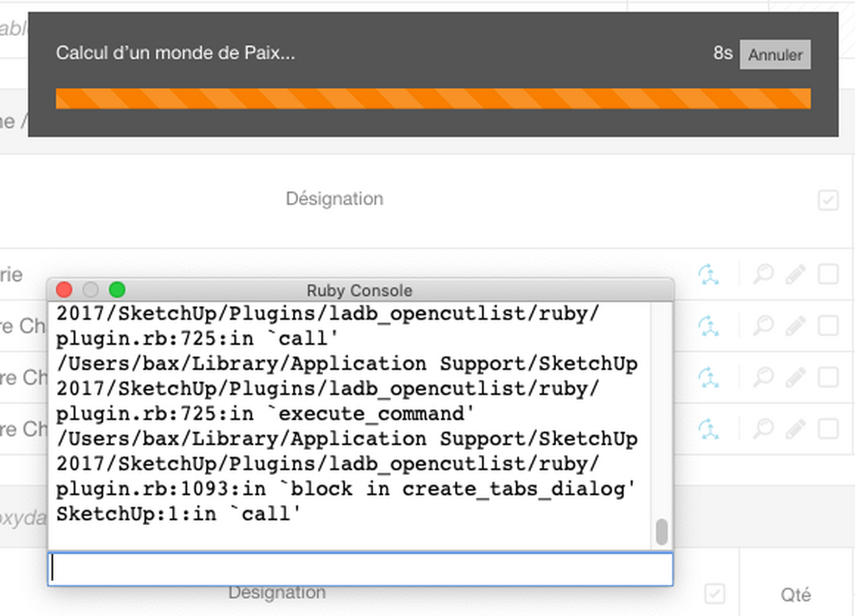Click the axes orientation icon in first part row

tap(709, 275)
